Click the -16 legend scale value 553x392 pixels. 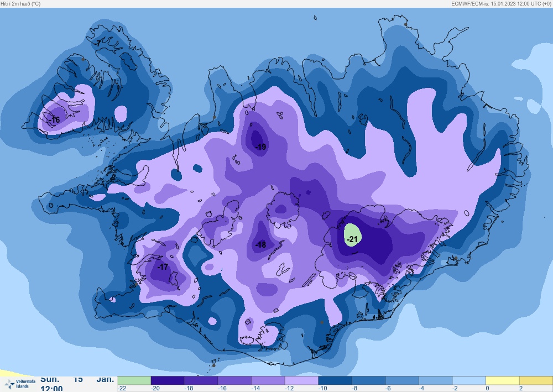tap(222, 389)
